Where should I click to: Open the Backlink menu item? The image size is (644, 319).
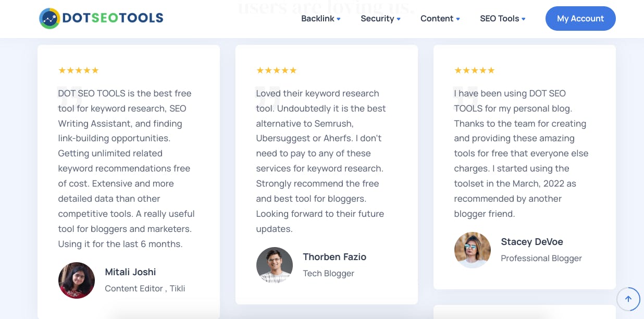[x=318, y=19]
